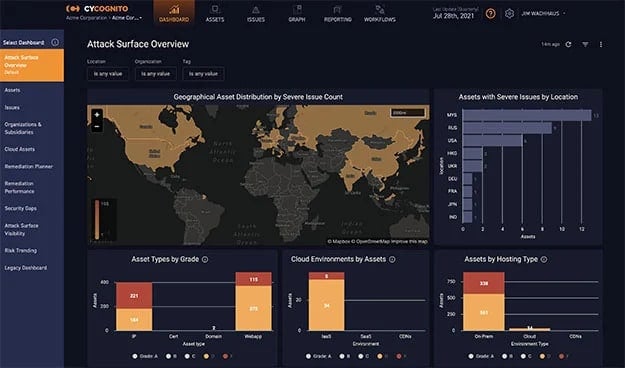Click red legend swatch in Cloud Environments chart

399,356
